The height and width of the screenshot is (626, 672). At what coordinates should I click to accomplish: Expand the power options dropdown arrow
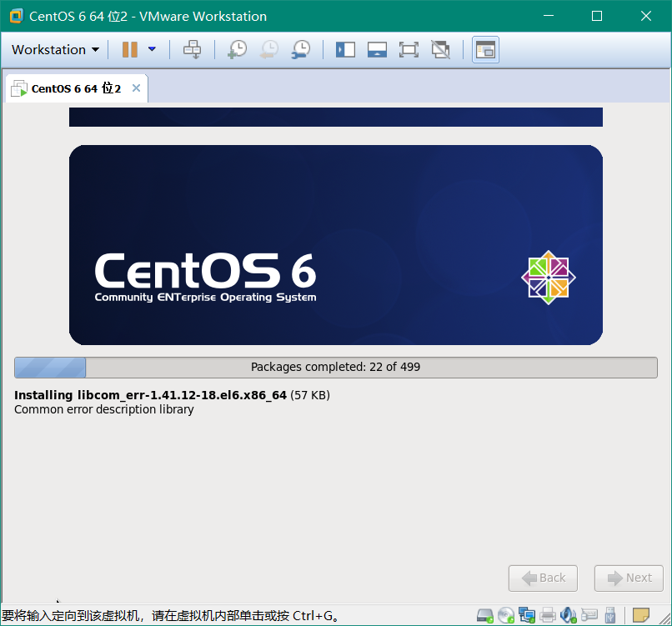pyautogui.click(x=152, y=50)
